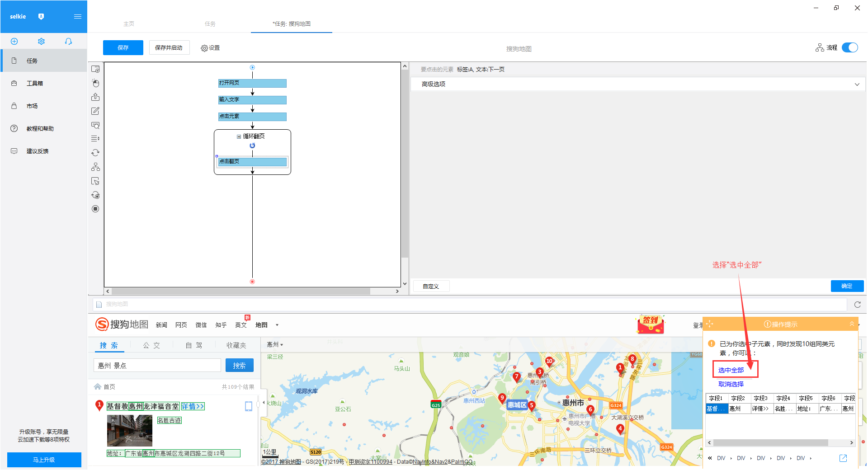
Task: Open 教程和帮助 in the left sidebar
Action: click(x=44, y=128)
